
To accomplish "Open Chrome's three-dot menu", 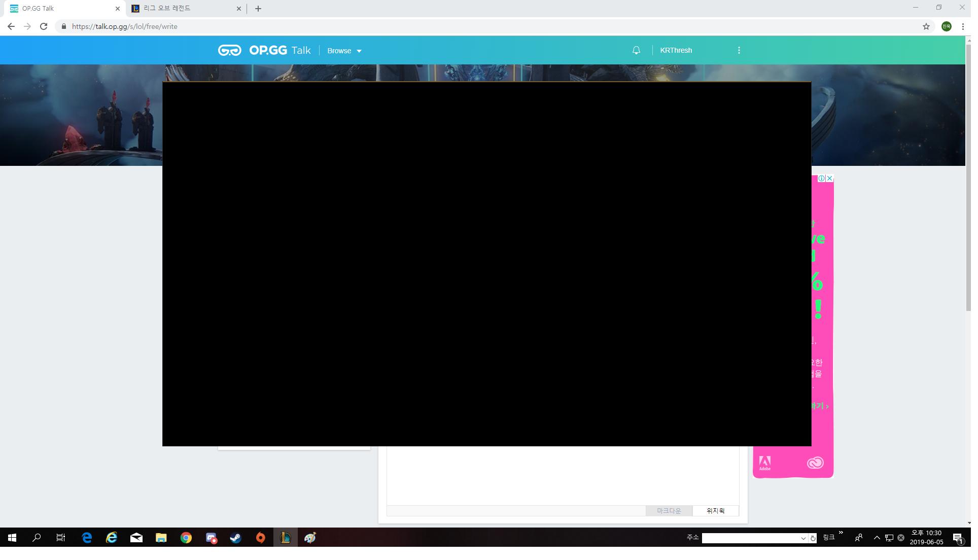I will pyautogui.click(x=963, y=26).
